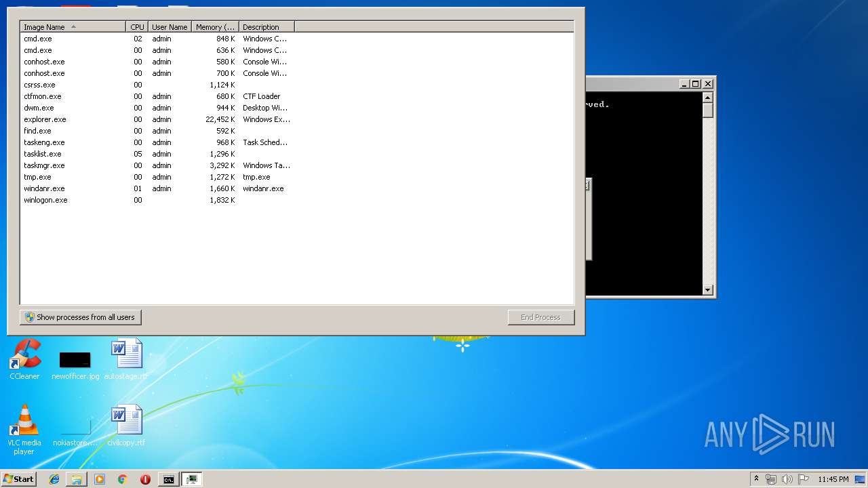Image resolution: width=868 pixels, height=488 pixels.
Task: Maximize the Command Prompt window
Action: point(696,84)
